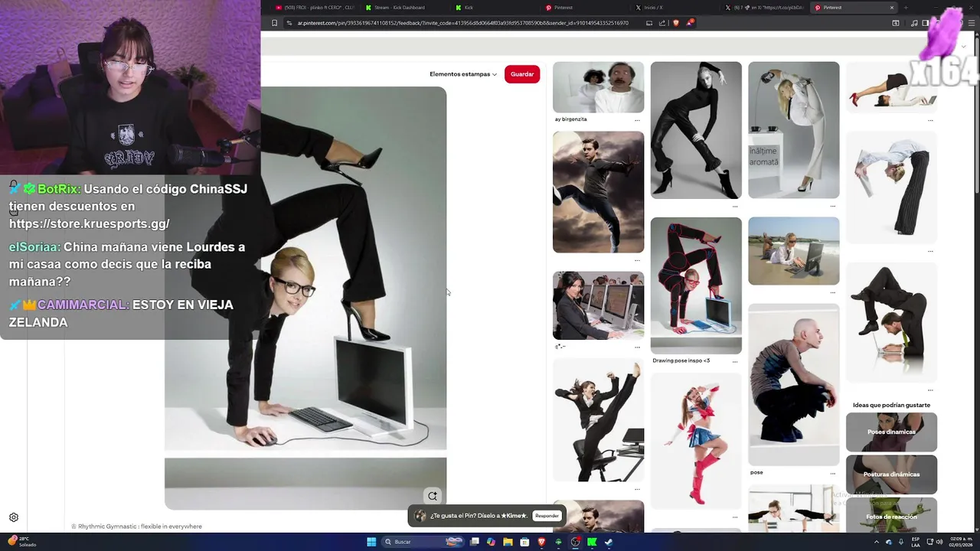Switch to the X tab with the t.co link
This screenshot has height=551, width=980.
[763, 8]
